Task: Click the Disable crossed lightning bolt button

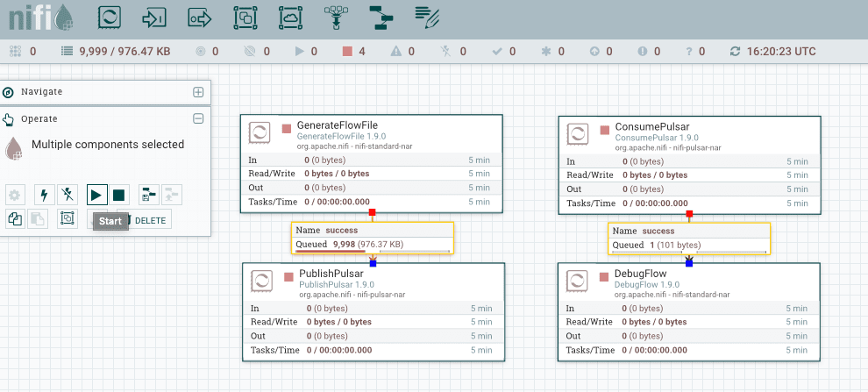Action: (x=67, y=195)
